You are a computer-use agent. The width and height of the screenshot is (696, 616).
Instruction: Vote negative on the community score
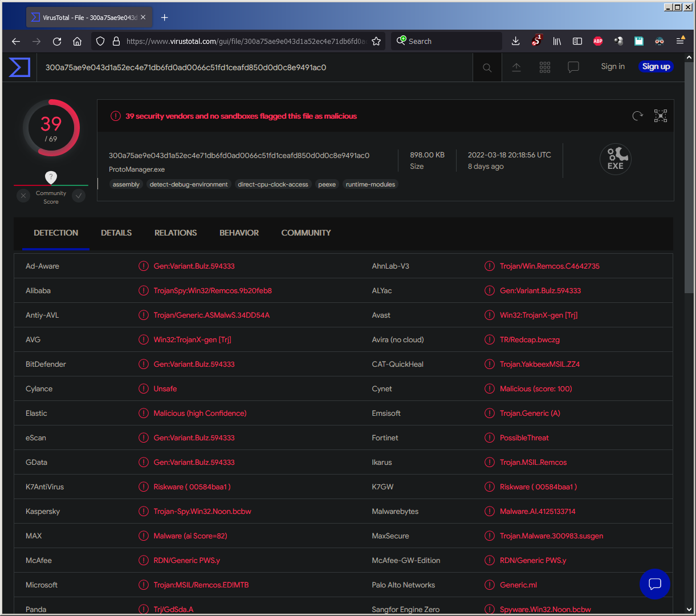(x=23, y=196)
